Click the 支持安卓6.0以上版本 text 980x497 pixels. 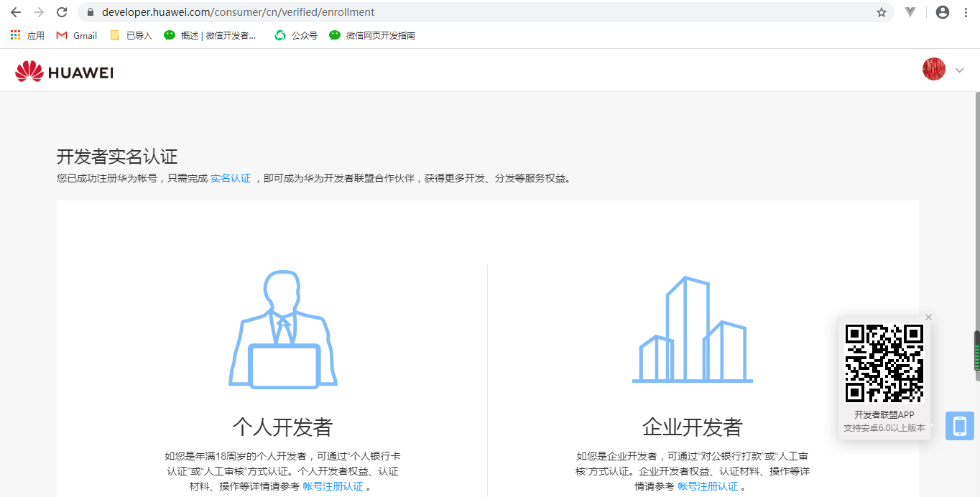pos(884,428)
